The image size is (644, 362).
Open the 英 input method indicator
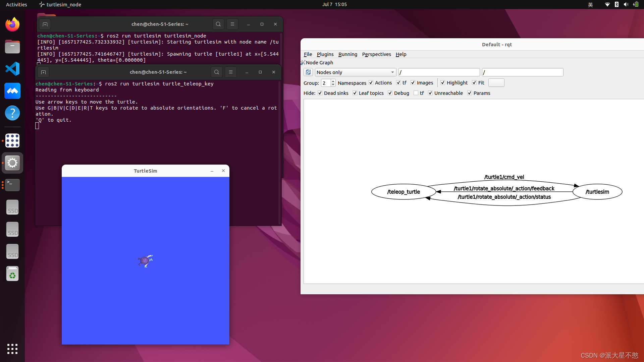point(590,4)
